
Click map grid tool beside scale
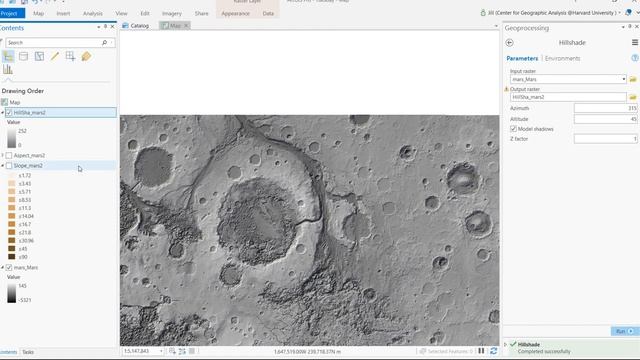click(172, 351)
